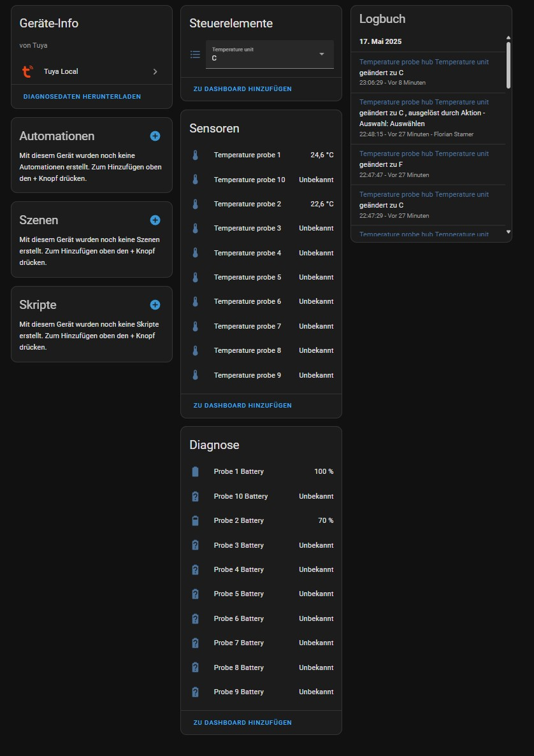
Task: Click unknown battery icon for Probe 10 Battery
Action: (196, 496)
